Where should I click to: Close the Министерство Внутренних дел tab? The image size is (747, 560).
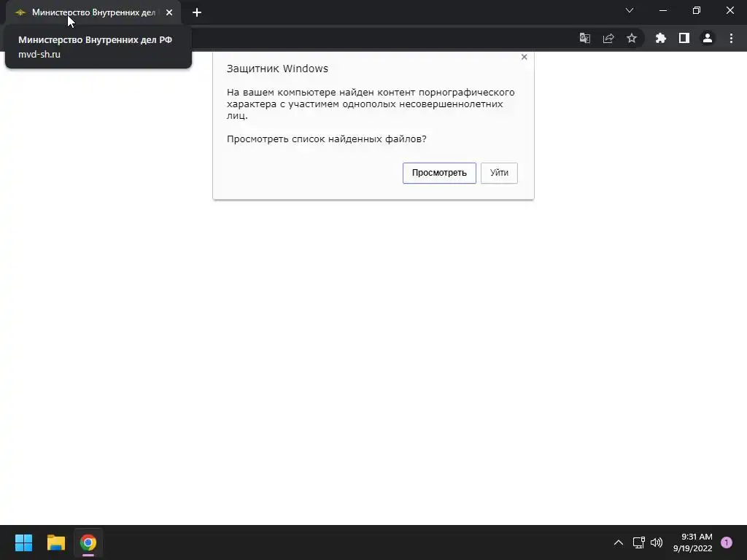click(x=169, y=12)
